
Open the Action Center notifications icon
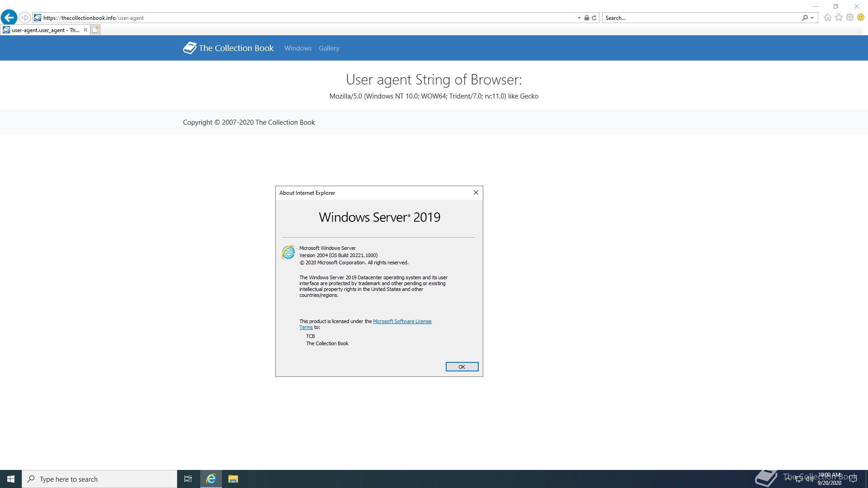point(853,479)
